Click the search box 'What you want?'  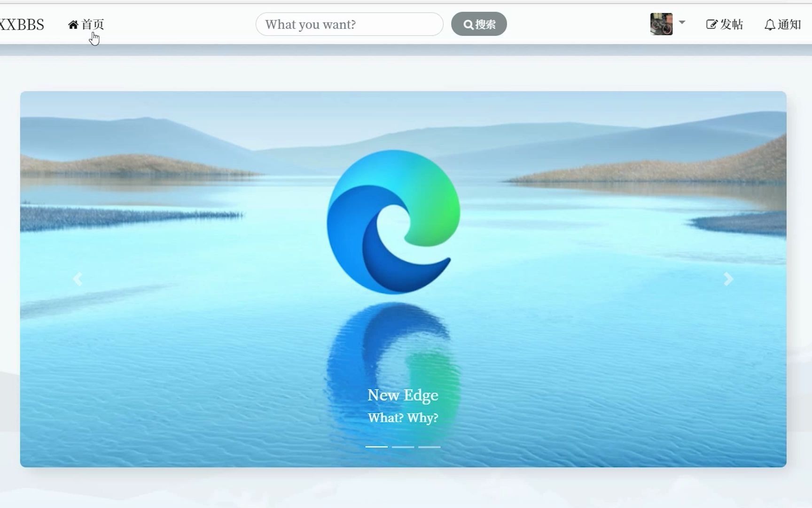click(x=349, y=24)
